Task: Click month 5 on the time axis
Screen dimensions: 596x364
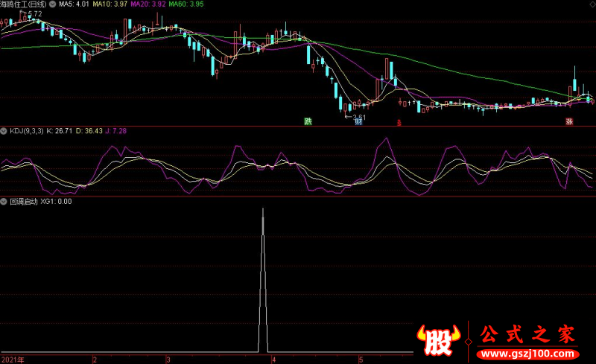Action: [361, 360]
